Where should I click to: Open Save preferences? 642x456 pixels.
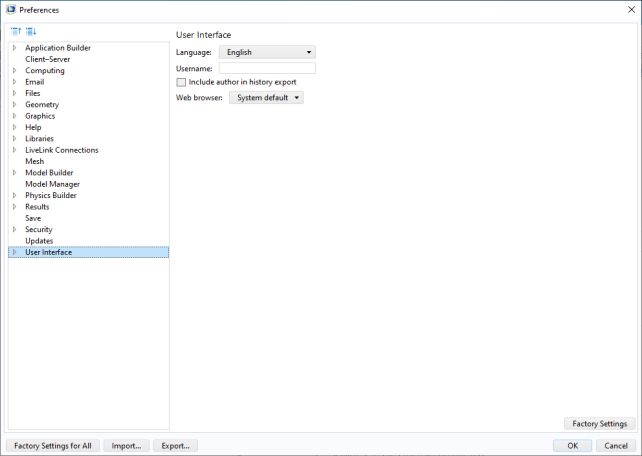click(33, 218)
